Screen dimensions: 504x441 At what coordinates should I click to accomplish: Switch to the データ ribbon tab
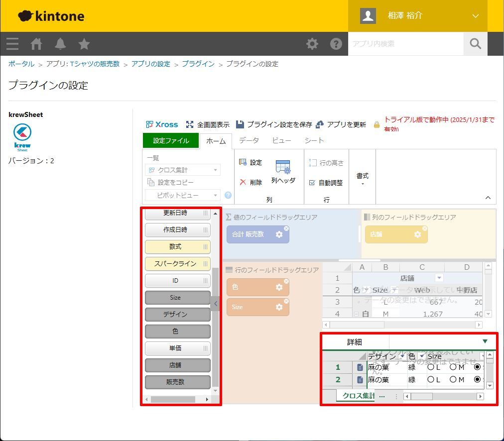(x=249, y=140)
